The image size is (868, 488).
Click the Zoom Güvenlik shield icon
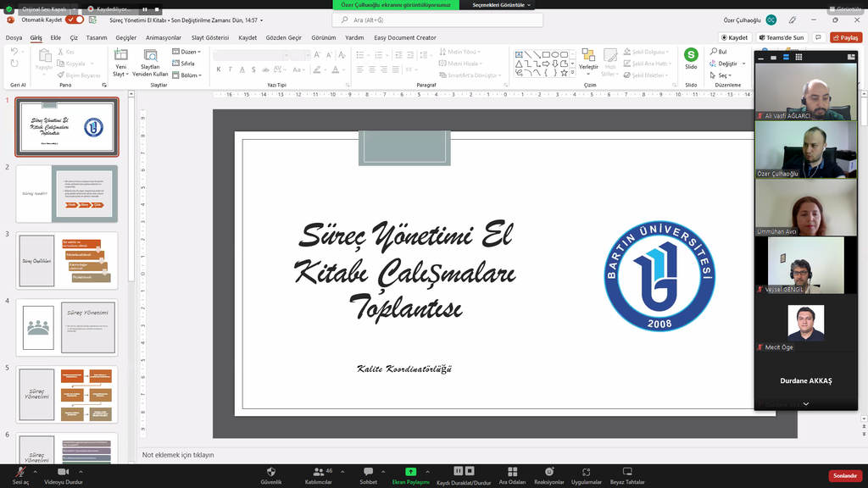(271, 472)
